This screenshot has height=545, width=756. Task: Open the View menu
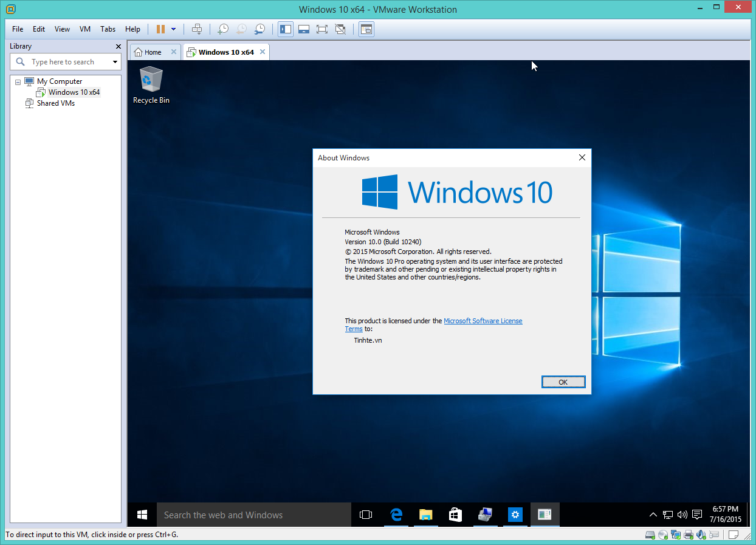pos(62,29)
